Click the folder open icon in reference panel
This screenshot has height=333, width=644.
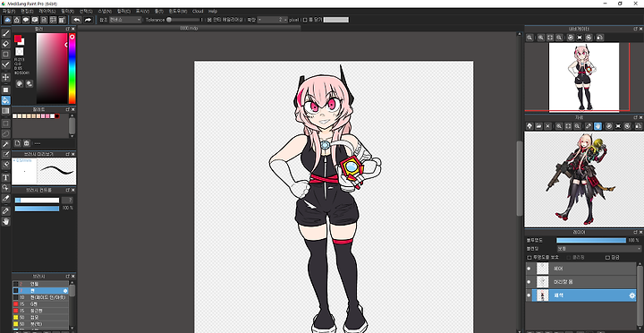(x=538, y=126)
